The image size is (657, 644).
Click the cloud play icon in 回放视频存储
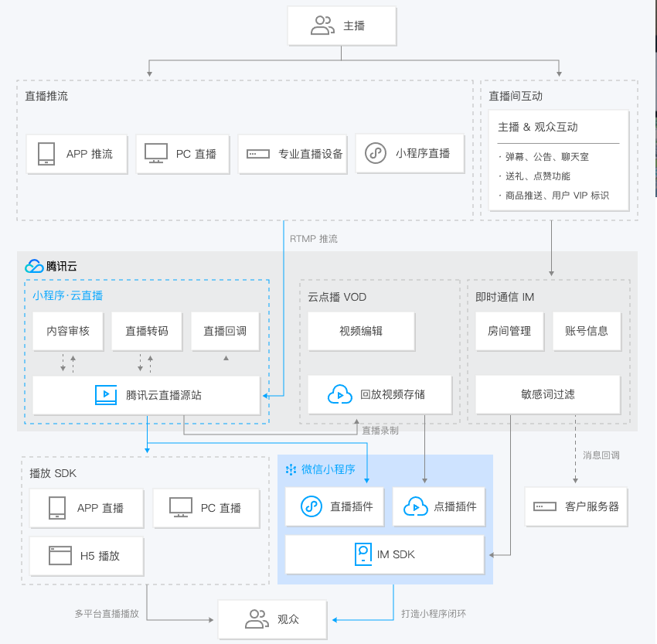[x=340, y=394]
